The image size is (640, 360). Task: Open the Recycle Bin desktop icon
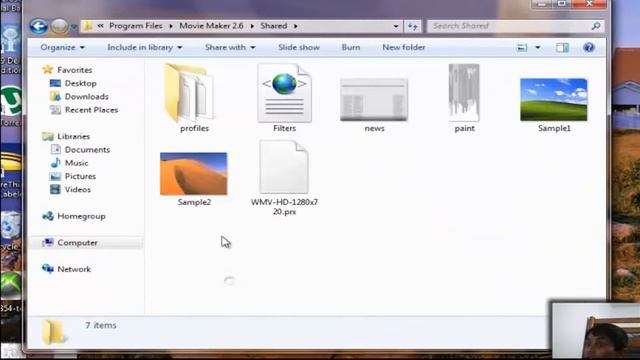(10, 226)
